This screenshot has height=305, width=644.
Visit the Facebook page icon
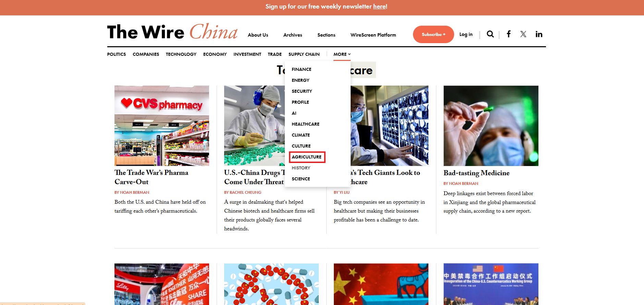tap(509, 34)
